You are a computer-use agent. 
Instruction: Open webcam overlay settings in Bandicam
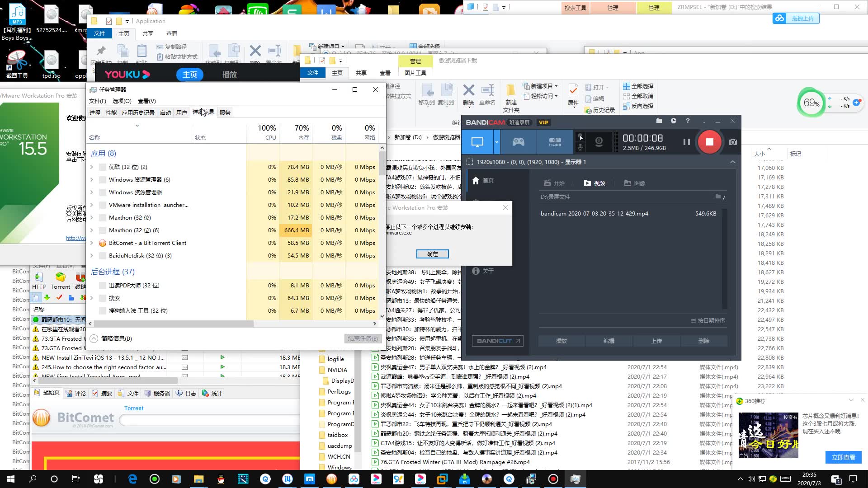[x=599, y=141]
